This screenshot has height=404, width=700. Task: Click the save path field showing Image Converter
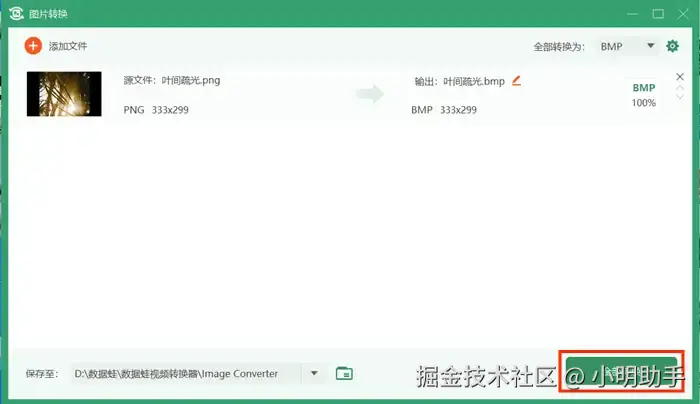(186, 374)
